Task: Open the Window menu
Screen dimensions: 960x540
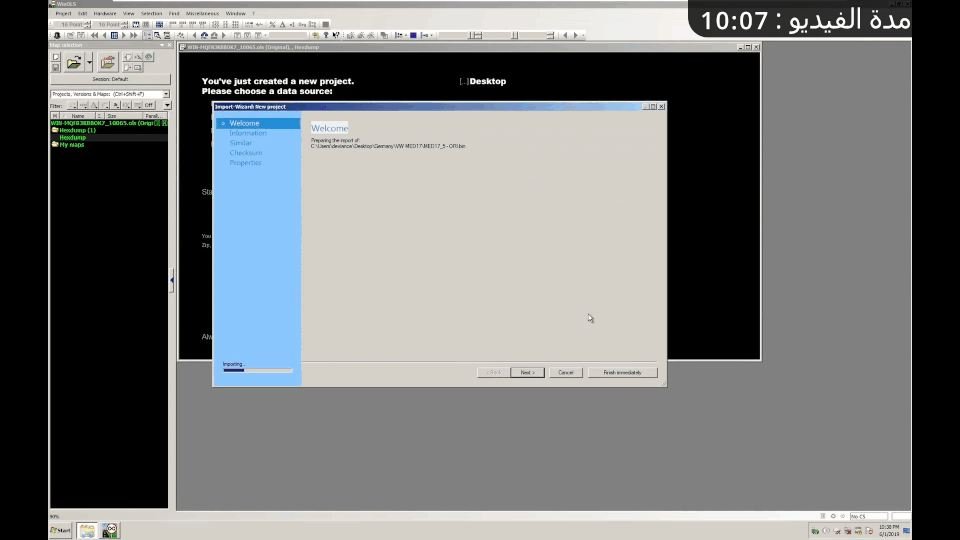Action: (235, 13)
